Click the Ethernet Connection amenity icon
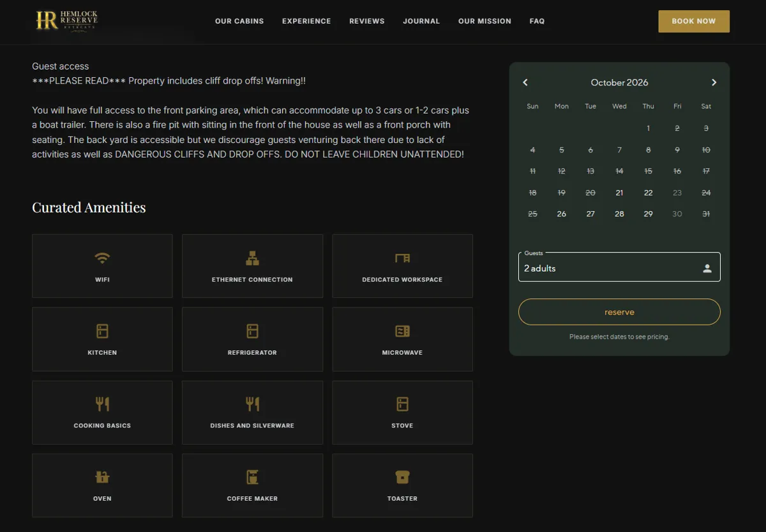Viewport: 766px width, 532px height. [x=252, y=258]
